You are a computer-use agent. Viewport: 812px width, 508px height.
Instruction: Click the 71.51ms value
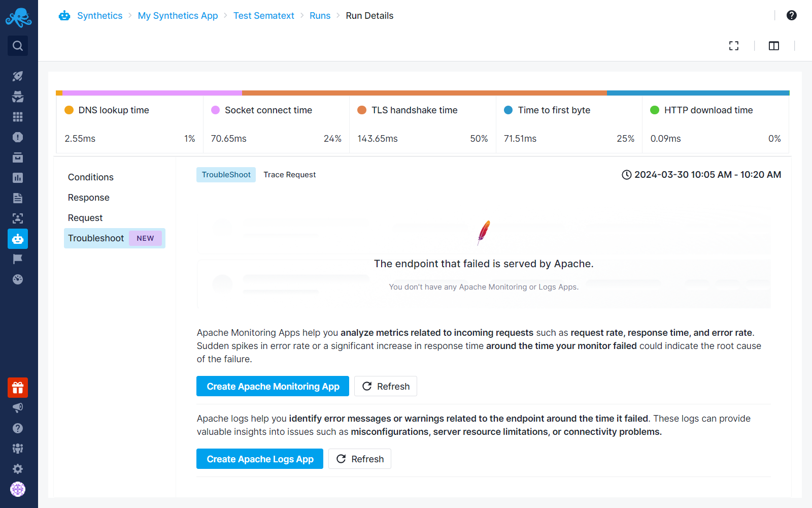pyautogui.click(x=520, y=139)
